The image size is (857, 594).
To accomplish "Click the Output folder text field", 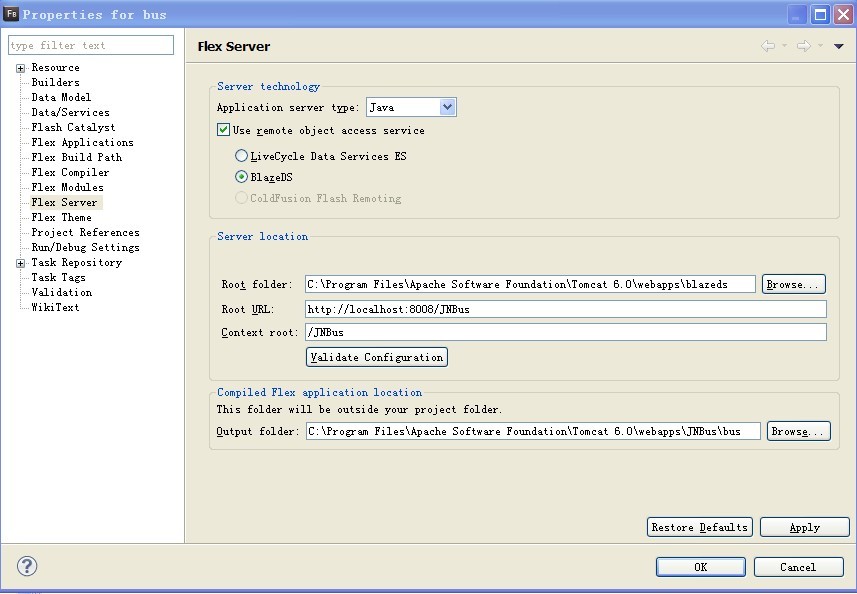I will (x=533, y=431).
